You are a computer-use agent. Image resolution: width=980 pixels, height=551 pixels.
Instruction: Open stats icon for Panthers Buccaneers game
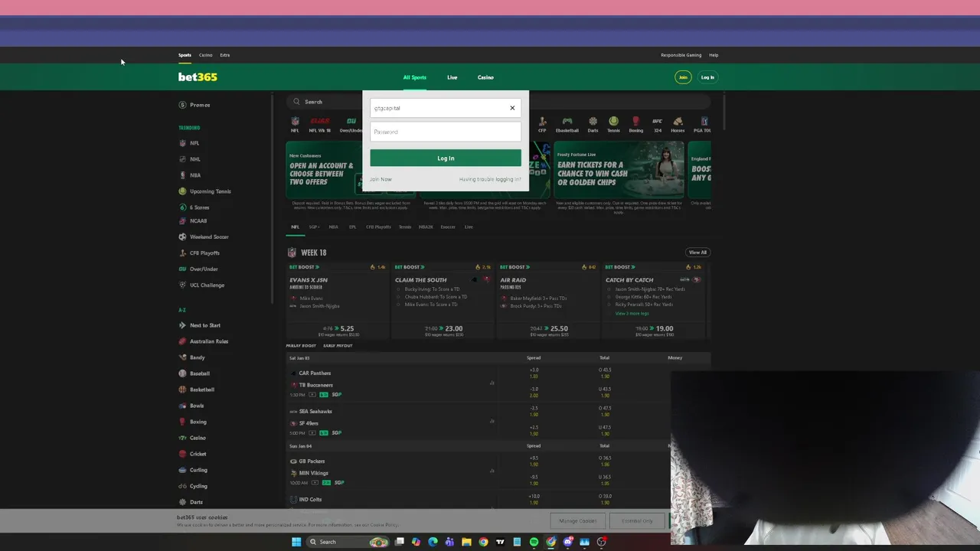coord(492,383)
